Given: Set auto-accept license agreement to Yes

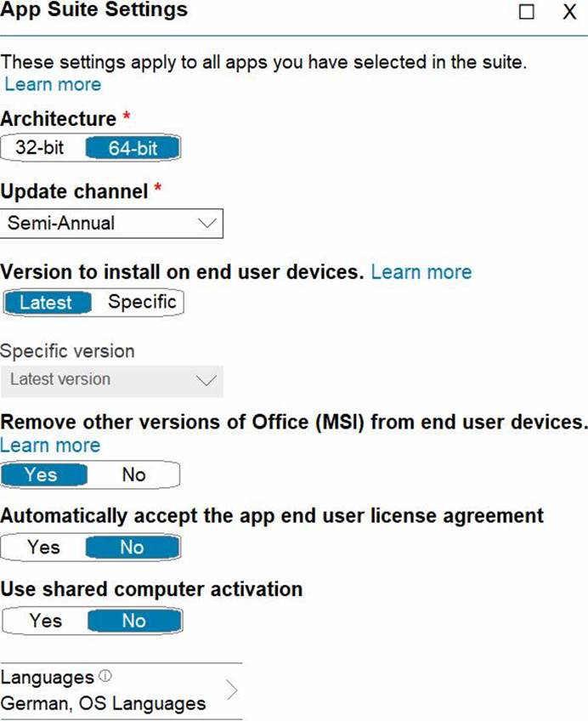Looking at the screenshot, I should (x=43, y=548).
